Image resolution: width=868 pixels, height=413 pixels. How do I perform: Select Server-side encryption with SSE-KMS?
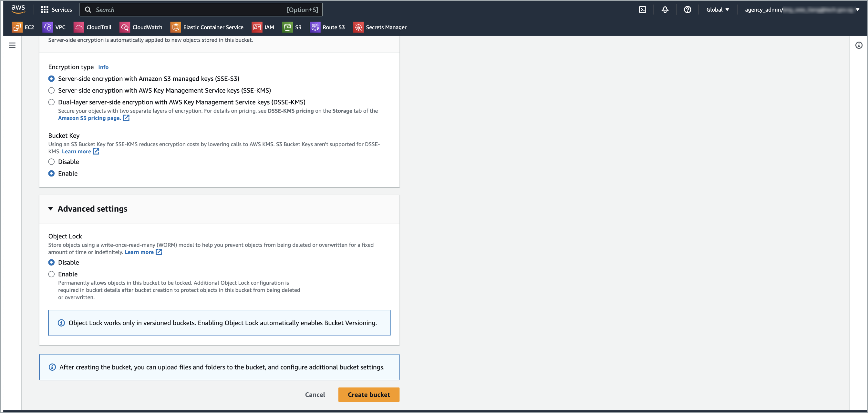pos(51,90)
